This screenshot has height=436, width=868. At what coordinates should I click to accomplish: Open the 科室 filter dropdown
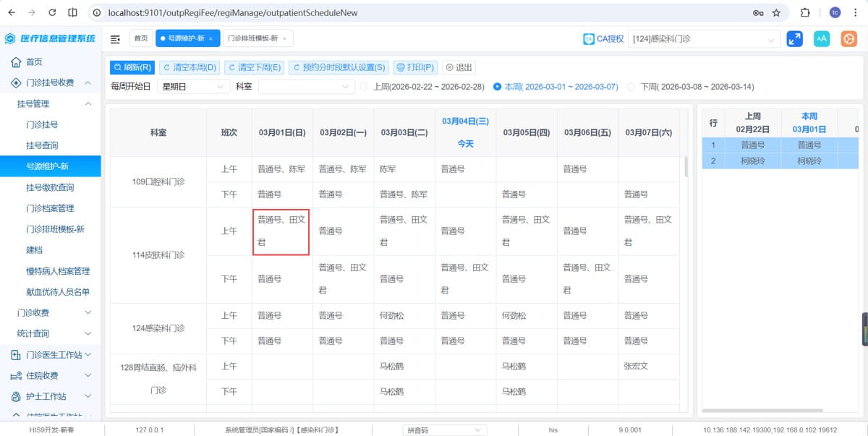(307, 87)
